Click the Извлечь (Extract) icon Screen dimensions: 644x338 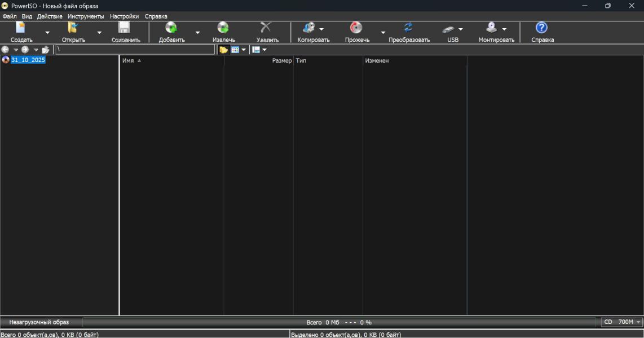click(x=223, y=28)
